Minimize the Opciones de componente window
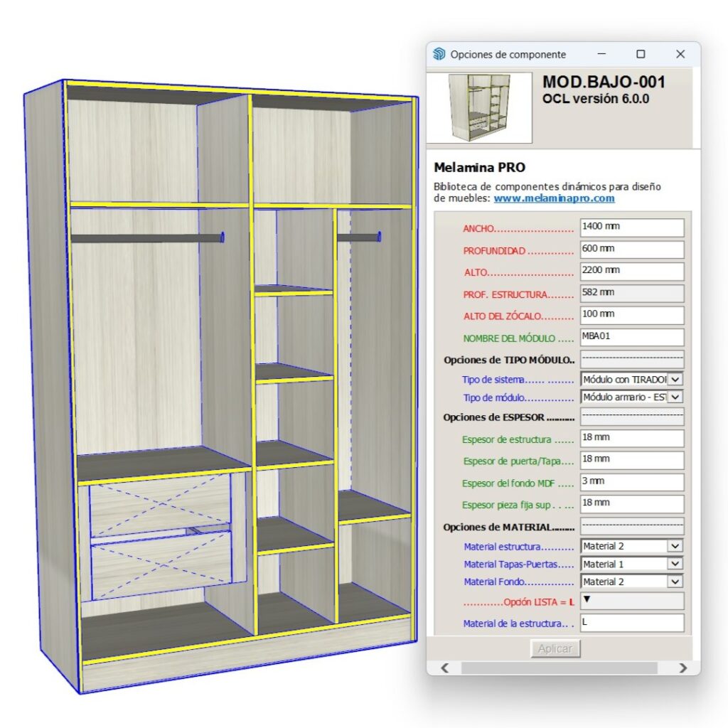728x728 pixels. 601,55
